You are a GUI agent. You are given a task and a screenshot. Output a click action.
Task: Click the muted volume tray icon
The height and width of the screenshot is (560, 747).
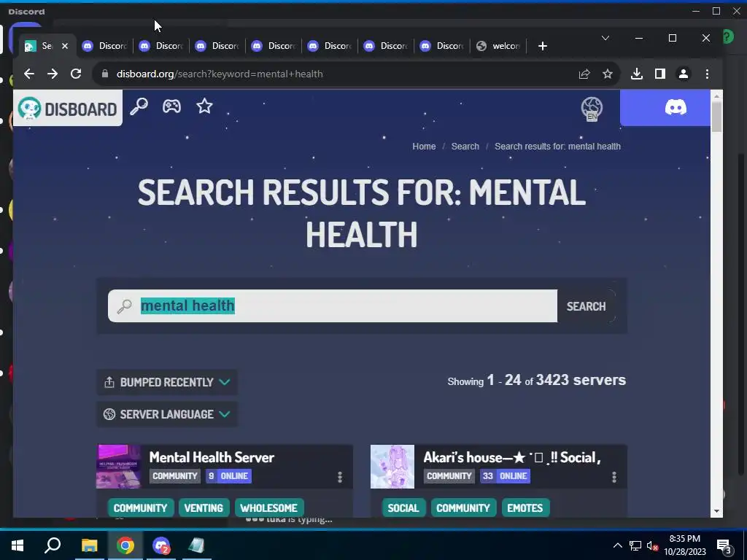pos(652,545)
